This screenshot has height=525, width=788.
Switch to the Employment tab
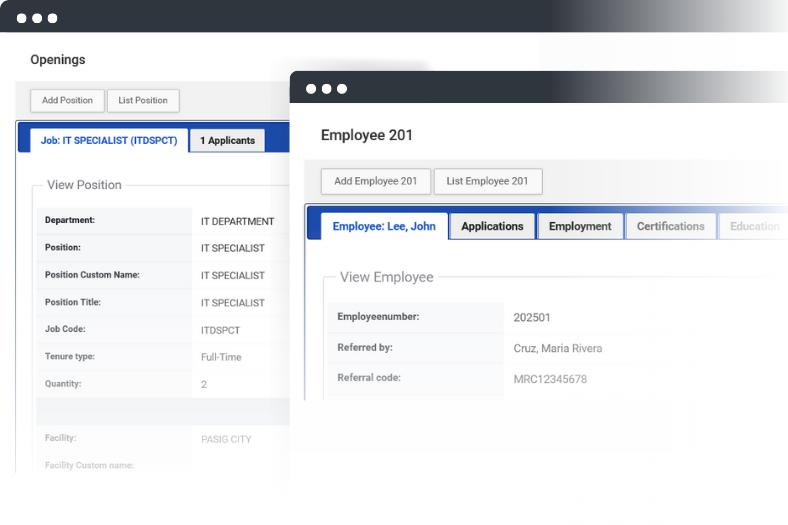tap(580, 226)
